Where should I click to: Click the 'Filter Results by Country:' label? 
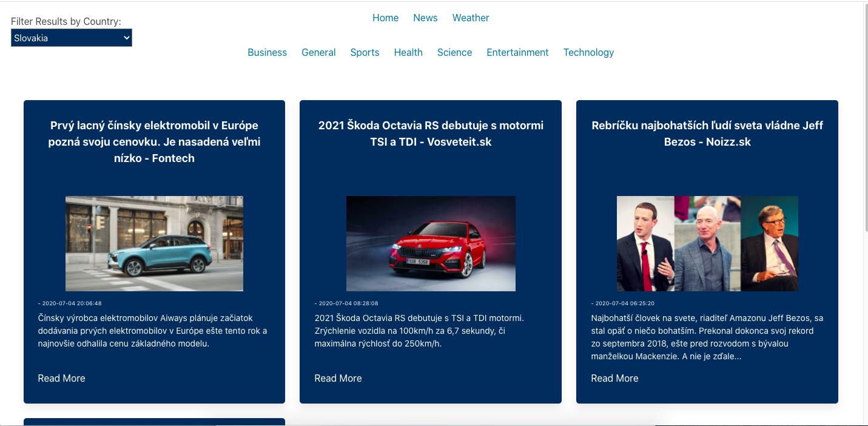(x=66, y=21)
